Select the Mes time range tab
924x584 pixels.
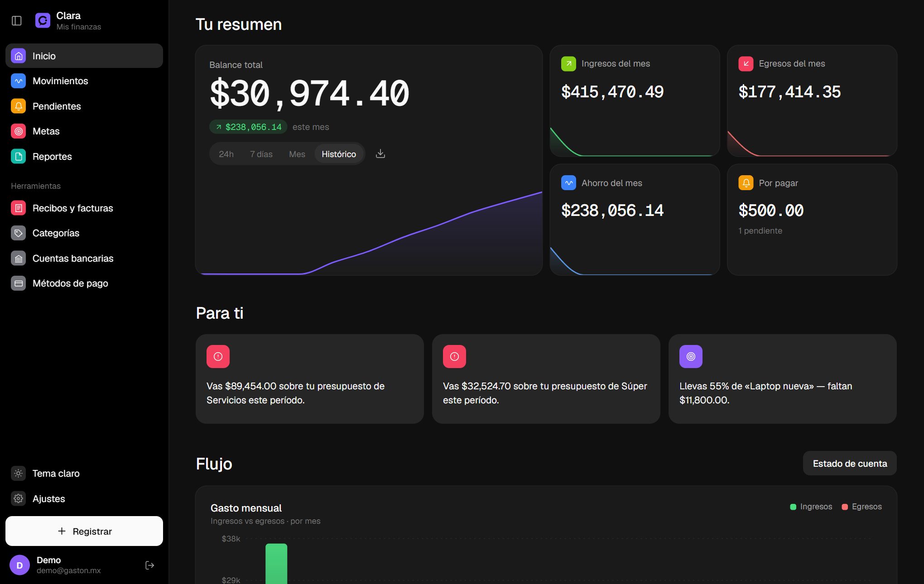(297, 154)
